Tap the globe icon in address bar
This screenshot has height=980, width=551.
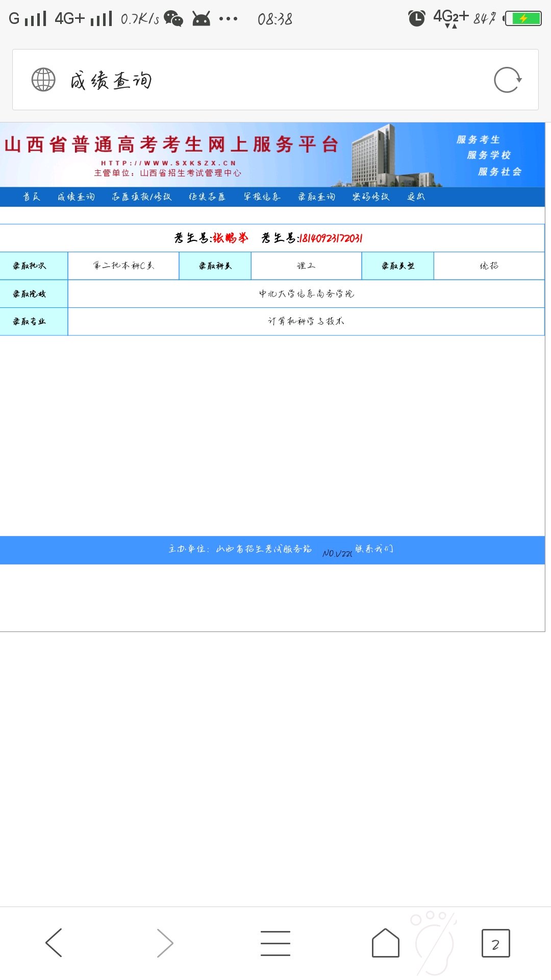tap(43, 80)
